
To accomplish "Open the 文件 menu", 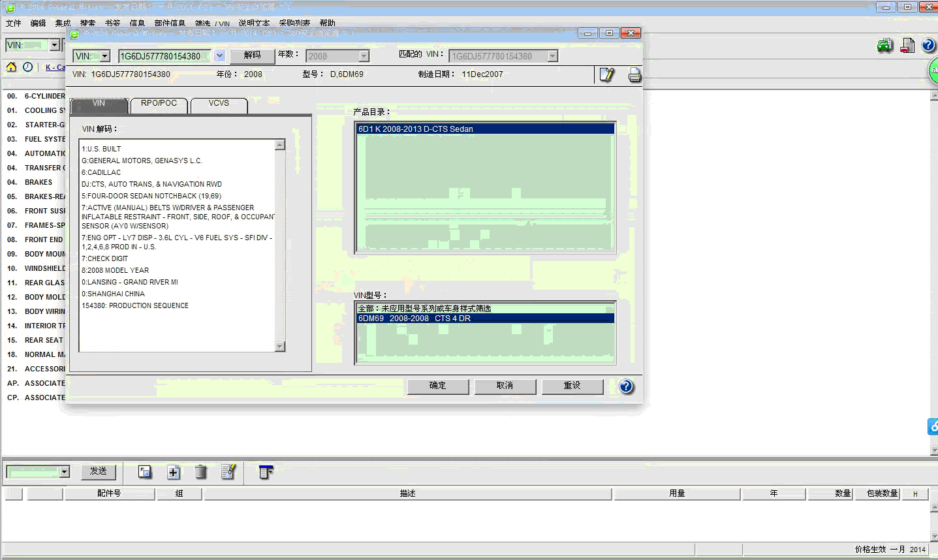I will click(x=14, y=23).
